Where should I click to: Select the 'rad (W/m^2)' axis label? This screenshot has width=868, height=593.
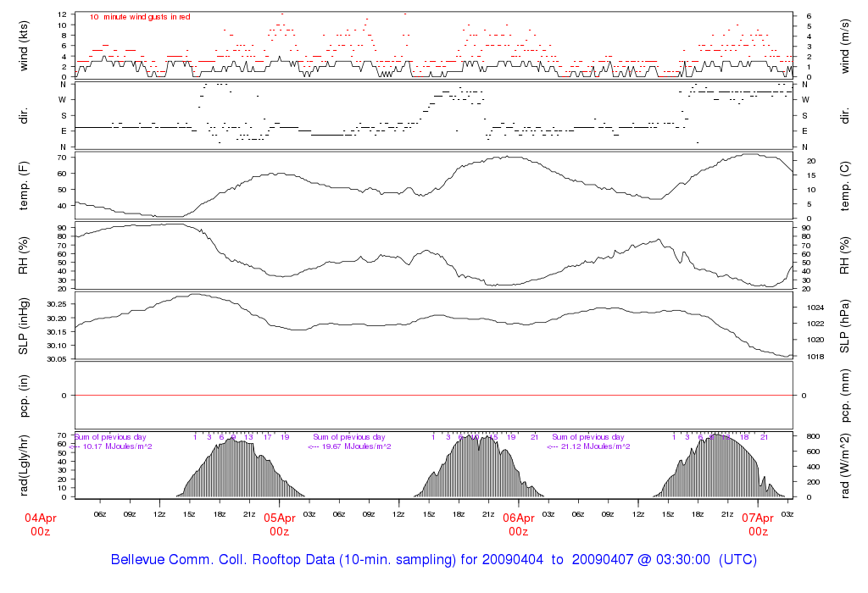(x=844, y=465)
